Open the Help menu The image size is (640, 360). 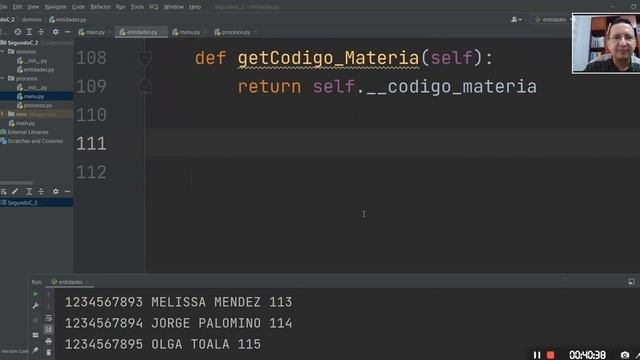[195, 7]
